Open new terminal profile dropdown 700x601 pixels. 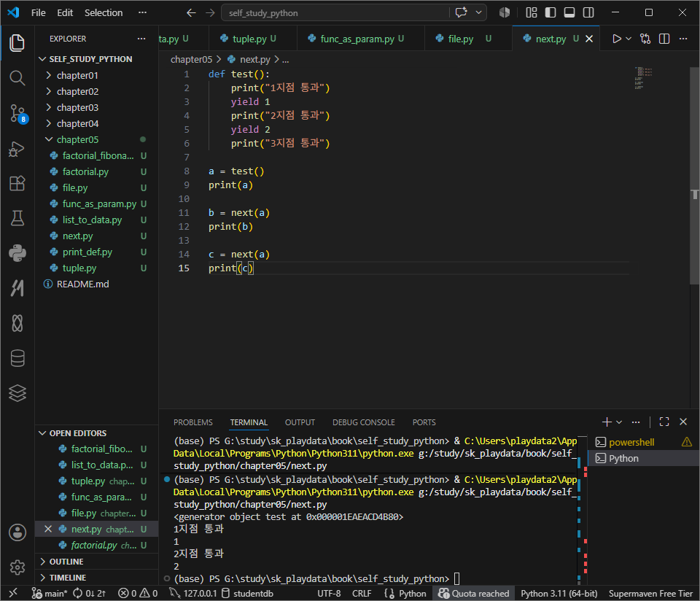[619, 422]
